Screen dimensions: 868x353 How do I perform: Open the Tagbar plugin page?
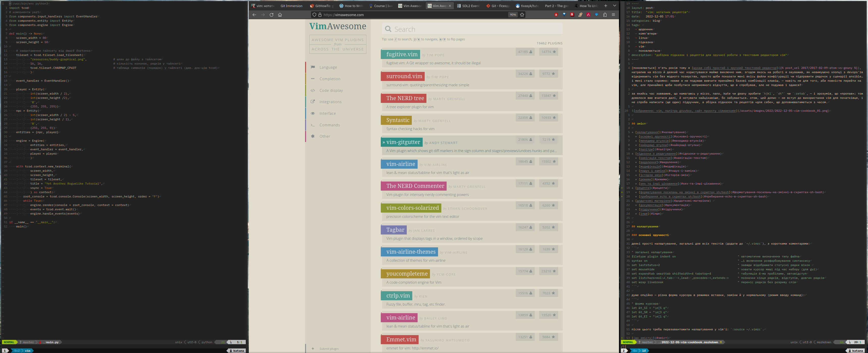[394, 230]
